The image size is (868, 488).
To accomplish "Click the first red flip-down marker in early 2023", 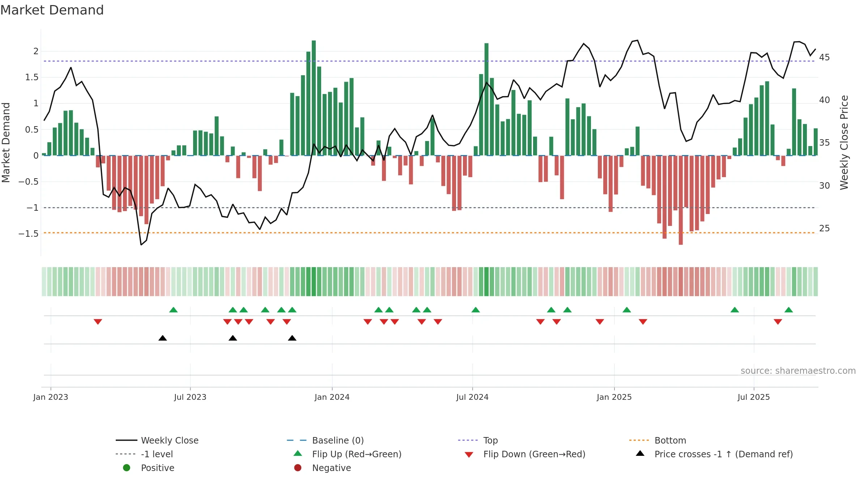I will click(x=98, y=322).
